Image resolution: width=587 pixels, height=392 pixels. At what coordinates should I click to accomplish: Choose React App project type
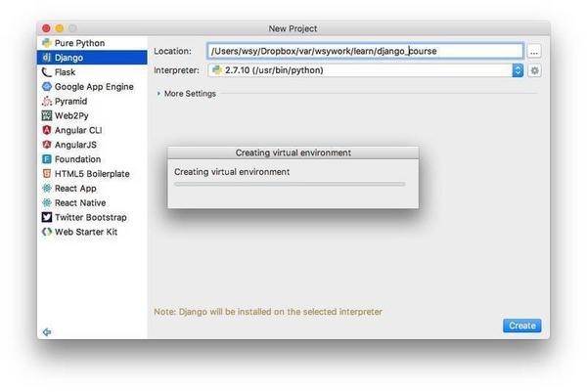92,189
